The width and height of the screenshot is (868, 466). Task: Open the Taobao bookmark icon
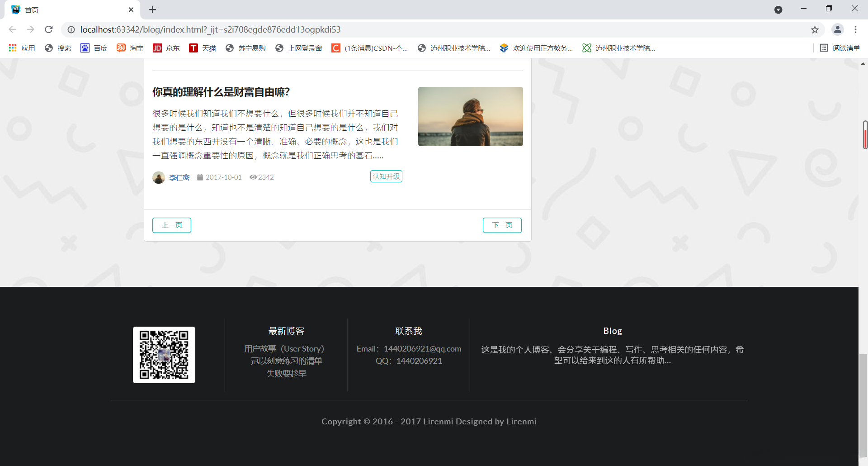(121, 48)
